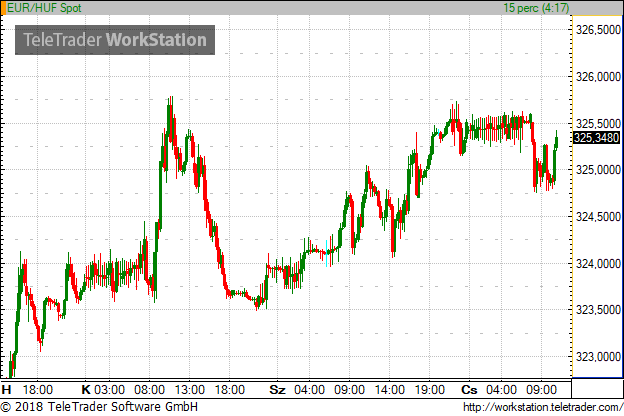The height and width of the screenshot is (416, 624).
Task: Click the 04:00 time label after Sz
Action: (309, 389)
